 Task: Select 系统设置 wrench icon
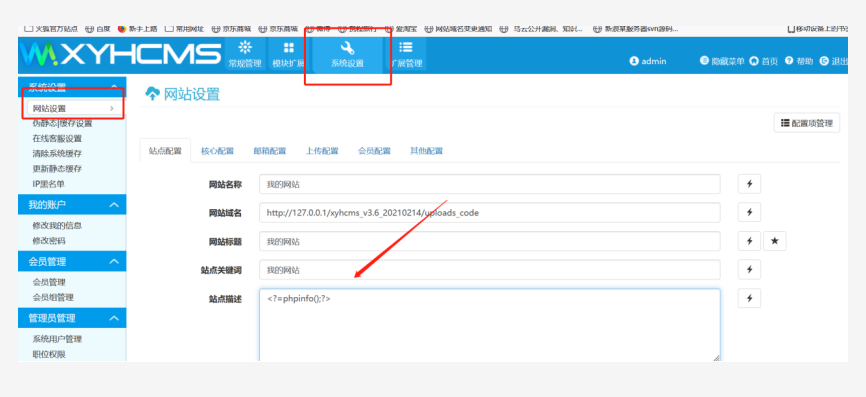point(347,48)
